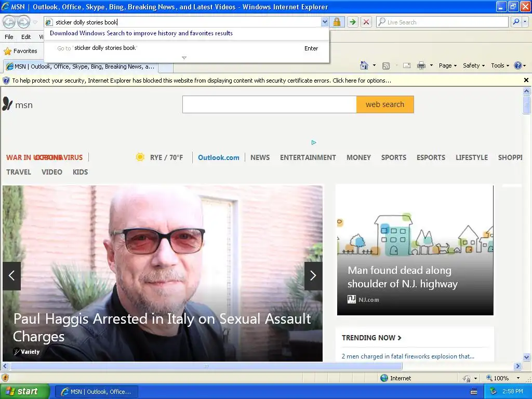Viewport: 532px width, 399px height.
Task: Expand the autocomplete list with down chevron
Action: tap(184, 58)
